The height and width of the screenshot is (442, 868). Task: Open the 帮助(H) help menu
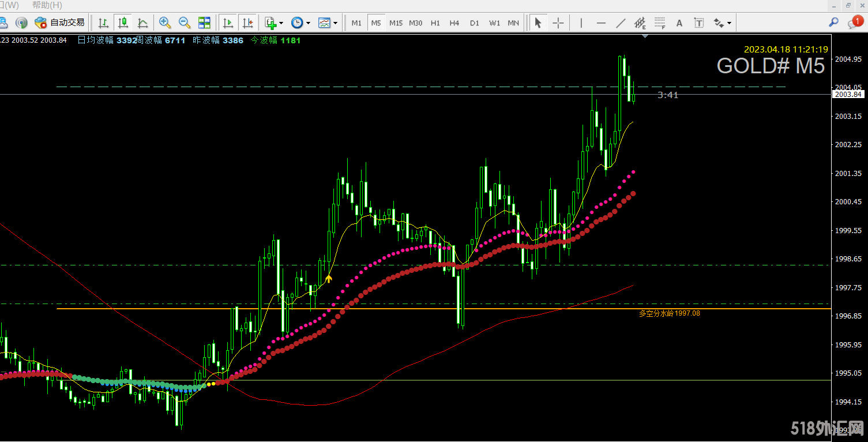point(47,5)
